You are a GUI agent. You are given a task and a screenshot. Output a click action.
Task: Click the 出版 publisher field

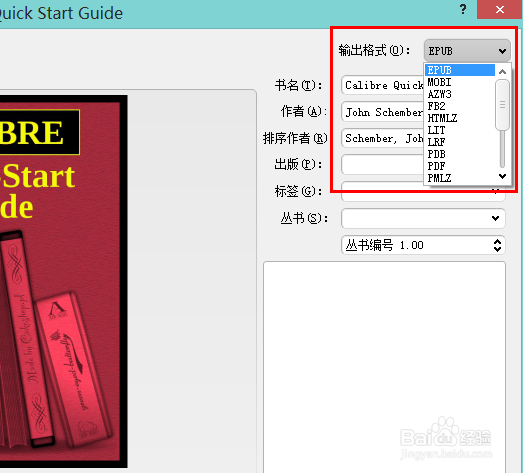(383, 164)
